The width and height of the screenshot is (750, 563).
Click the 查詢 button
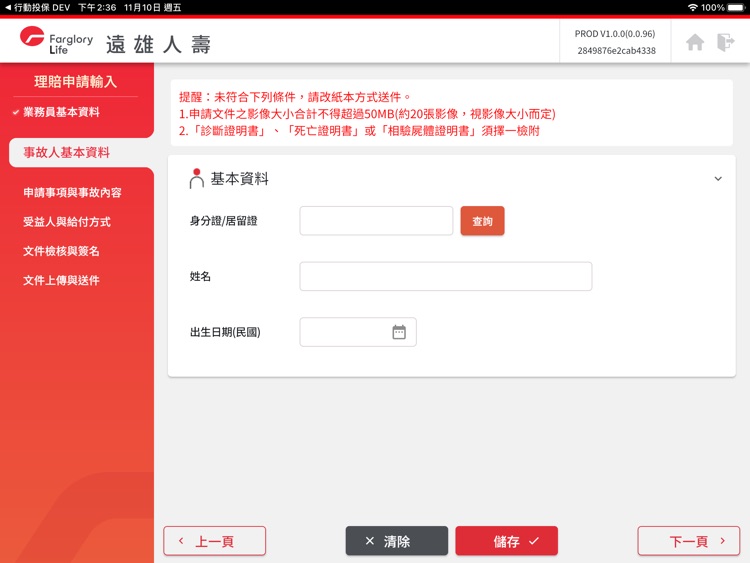(482, 221)
